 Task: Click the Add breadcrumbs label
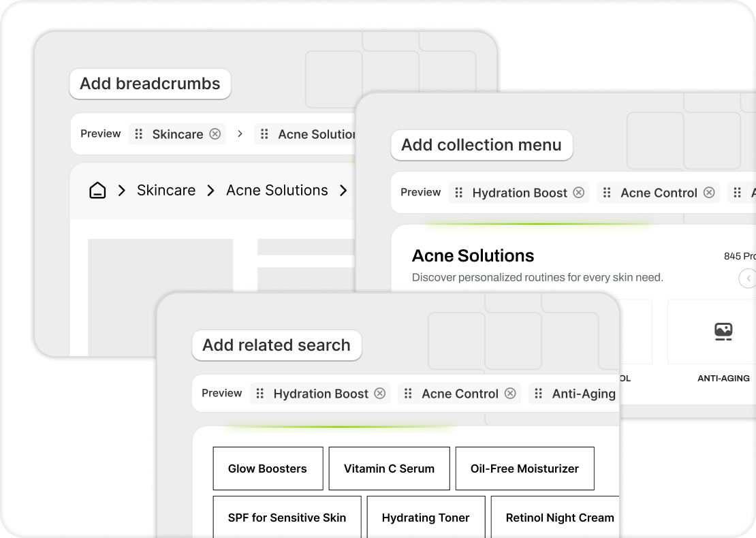pos(150,84)
